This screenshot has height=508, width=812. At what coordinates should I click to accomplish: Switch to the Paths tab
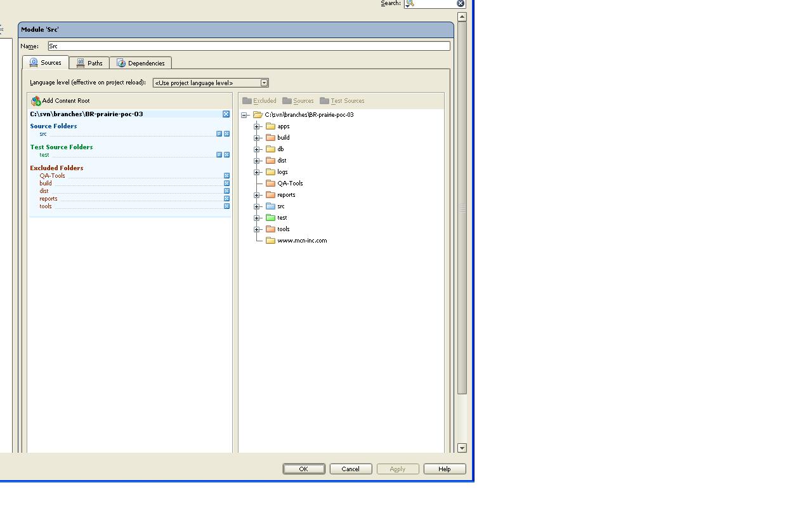(89, 63)
